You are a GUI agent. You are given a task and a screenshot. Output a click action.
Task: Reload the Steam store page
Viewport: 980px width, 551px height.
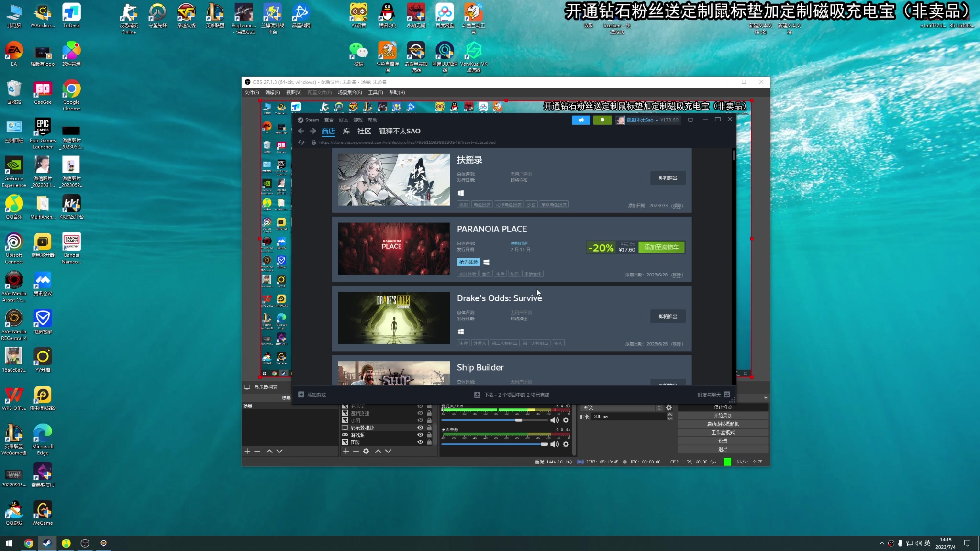tap(301, 143)
